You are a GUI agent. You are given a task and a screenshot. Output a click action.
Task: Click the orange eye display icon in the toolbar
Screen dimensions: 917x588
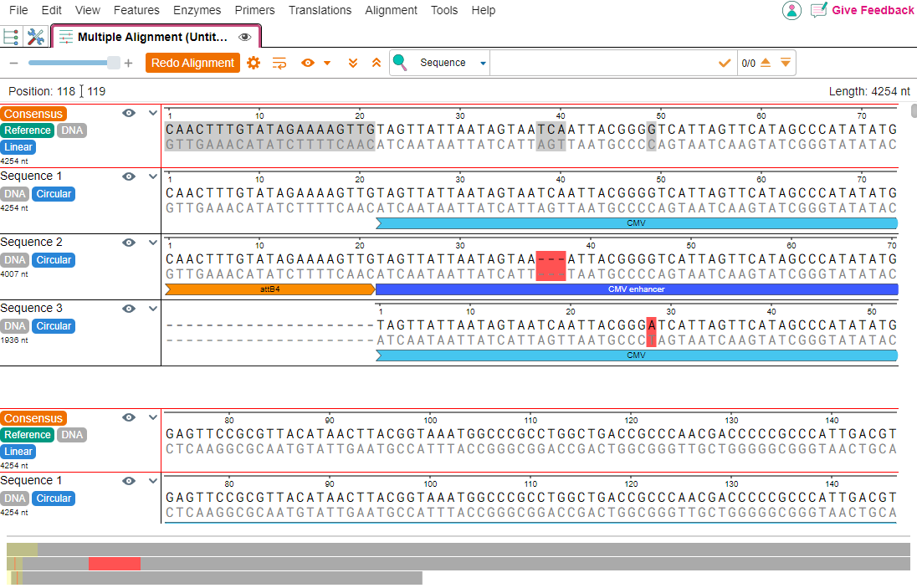pos(308,63)
